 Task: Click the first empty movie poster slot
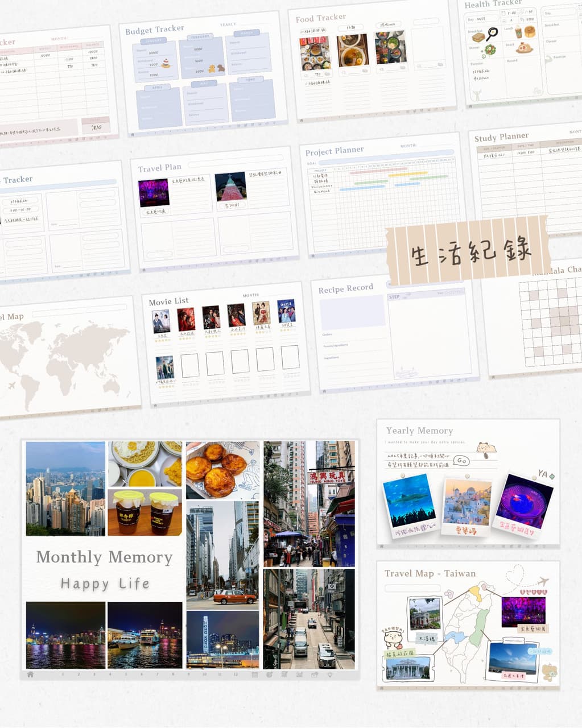tap(189, 365)
